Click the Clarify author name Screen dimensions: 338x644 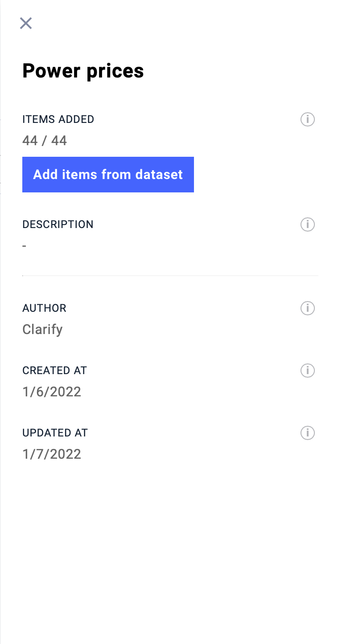pyautogui.click(x=42, y=330)
